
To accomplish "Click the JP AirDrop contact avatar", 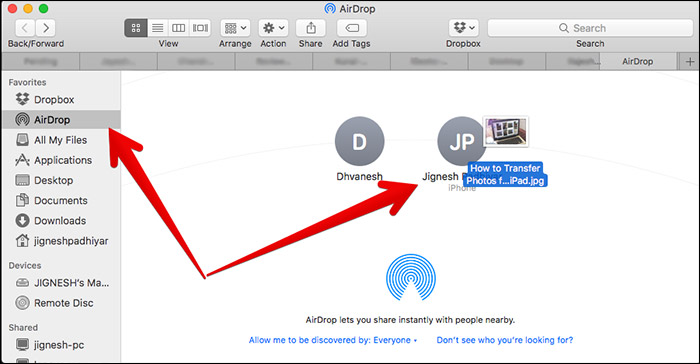I will click(x=462, y=141).
